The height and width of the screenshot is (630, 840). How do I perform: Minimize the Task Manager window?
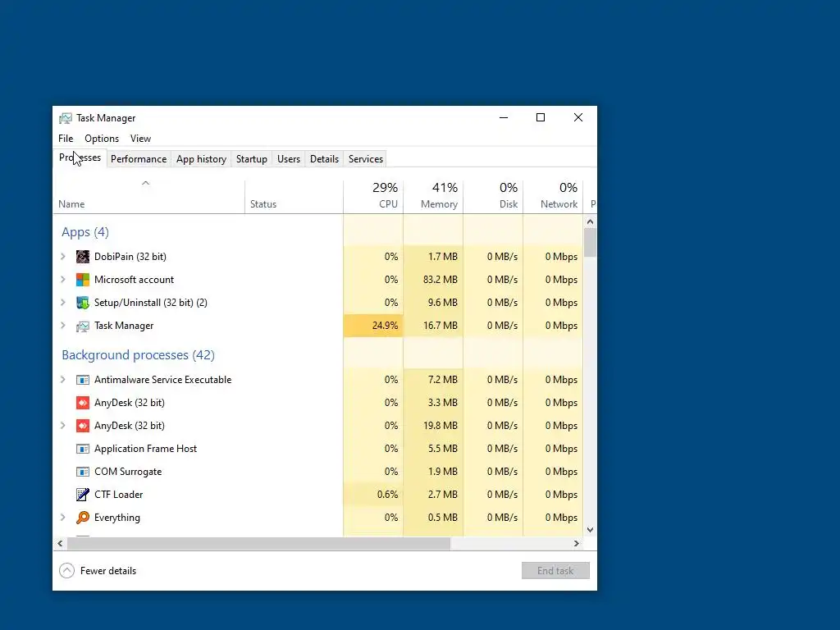504,118
